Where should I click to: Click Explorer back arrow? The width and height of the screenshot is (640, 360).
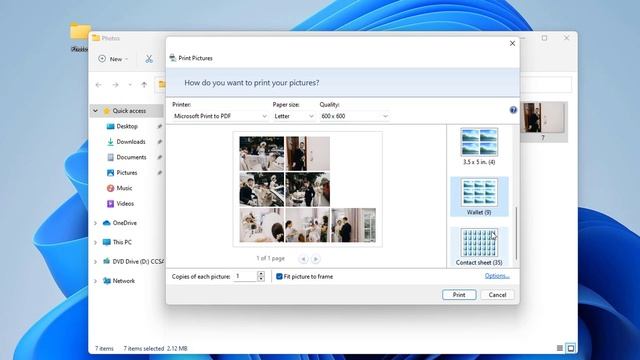click(98, 85)
